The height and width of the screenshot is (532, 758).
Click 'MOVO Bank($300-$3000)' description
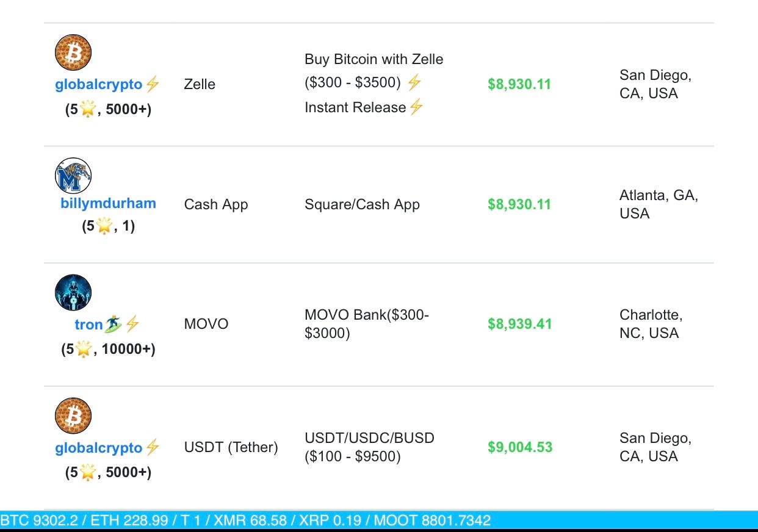(x=367, y=324)
